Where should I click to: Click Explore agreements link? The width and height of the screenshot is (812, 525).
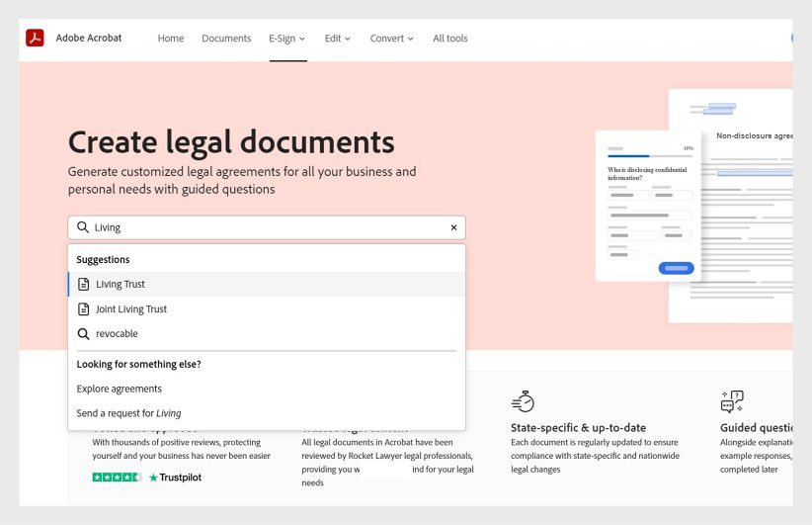point(120,389)
